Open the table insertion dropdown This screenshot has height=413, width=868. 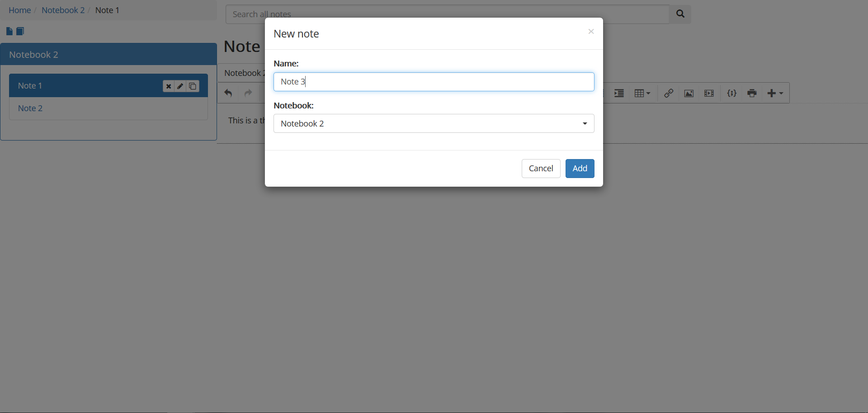pyautogui.click(x=642, y=93)
